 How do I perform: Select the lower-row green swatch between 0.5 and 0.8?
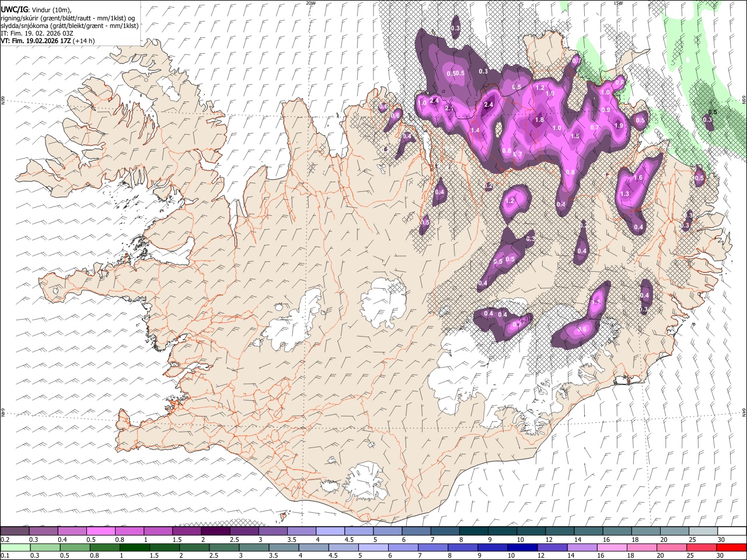(75, 547)
